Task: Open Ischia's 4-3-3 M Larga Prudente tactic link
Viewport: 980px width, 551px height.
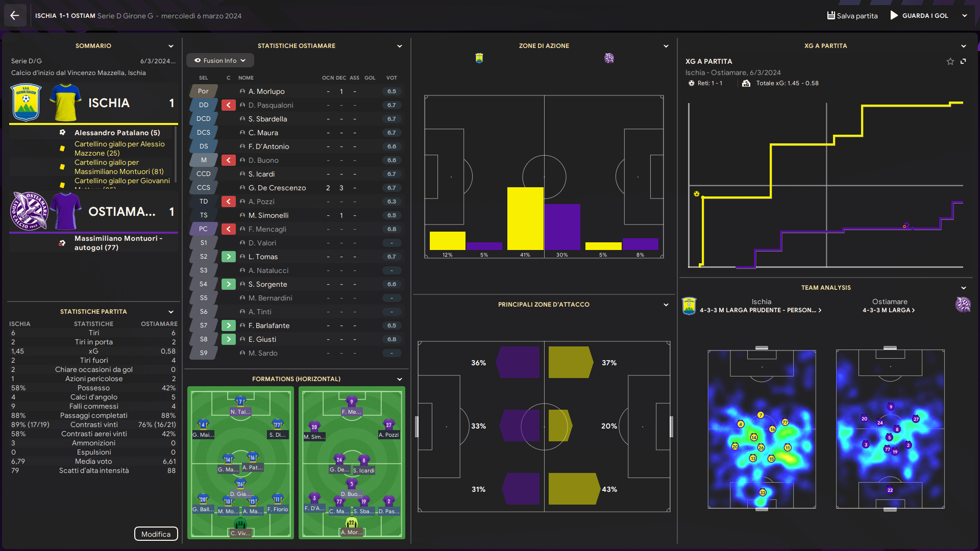Action: 760,310
